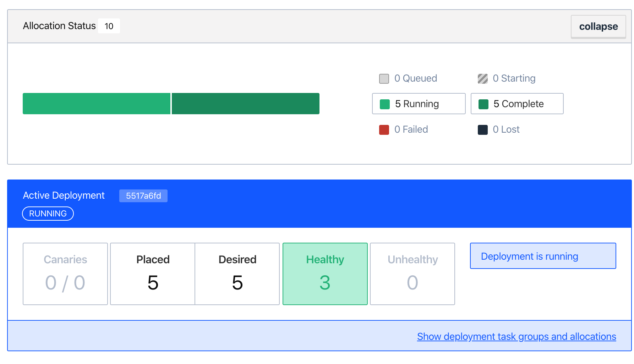634x364 pixels.
Task: Click the gray Queued legend swatch
Action: (x=384, y=79)
